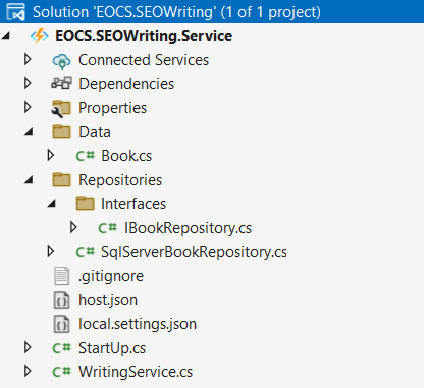Select the Solution 'EOCS.SEOWriting' header row

pyautogui.click(x=212, y=12)
